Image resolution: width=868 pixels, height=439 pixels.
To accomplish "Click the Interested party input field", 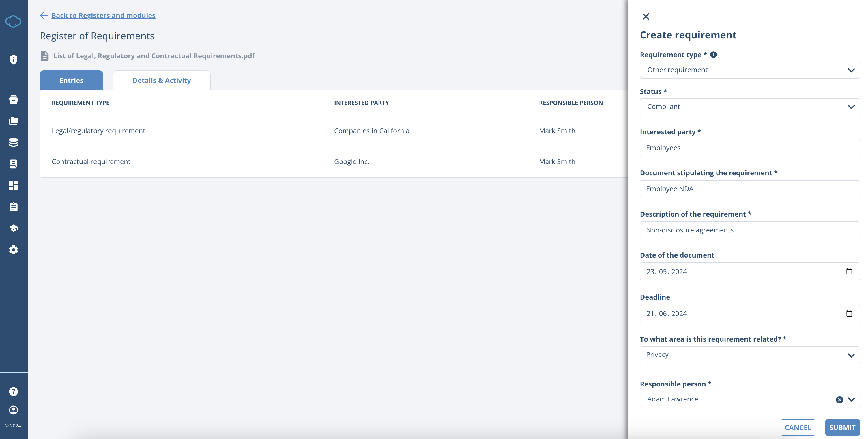I will point(749,148).
